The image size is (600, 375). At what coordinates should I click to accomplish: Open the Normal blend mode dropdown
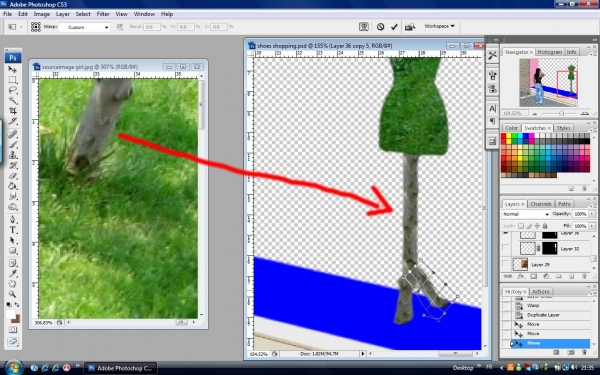click(x=526, y=214)
